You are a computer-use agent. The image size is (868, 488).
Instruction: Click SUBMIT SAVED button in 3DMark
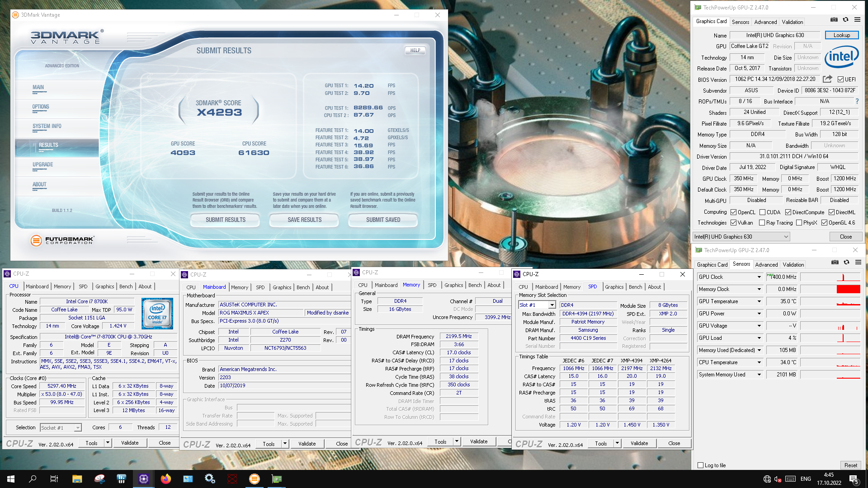click(x=383, y=220)
